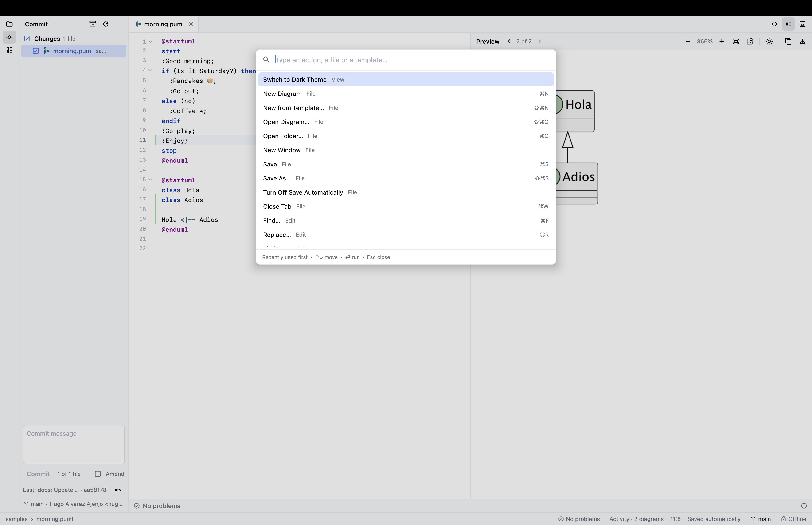The height and width of the screenshot is (525, 812).
Task: Fit diagram to preview area
Action: coord(736,41)
